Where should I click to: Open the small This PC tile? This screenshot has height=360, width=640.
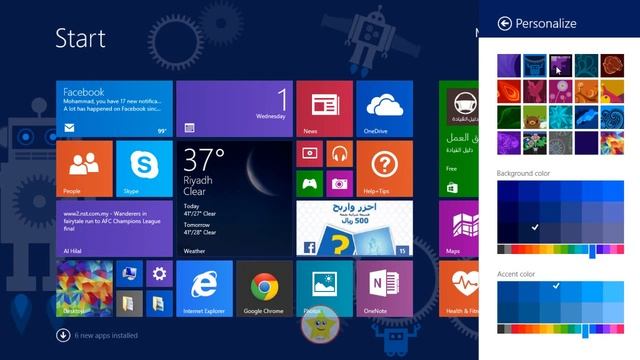point(129,274)
